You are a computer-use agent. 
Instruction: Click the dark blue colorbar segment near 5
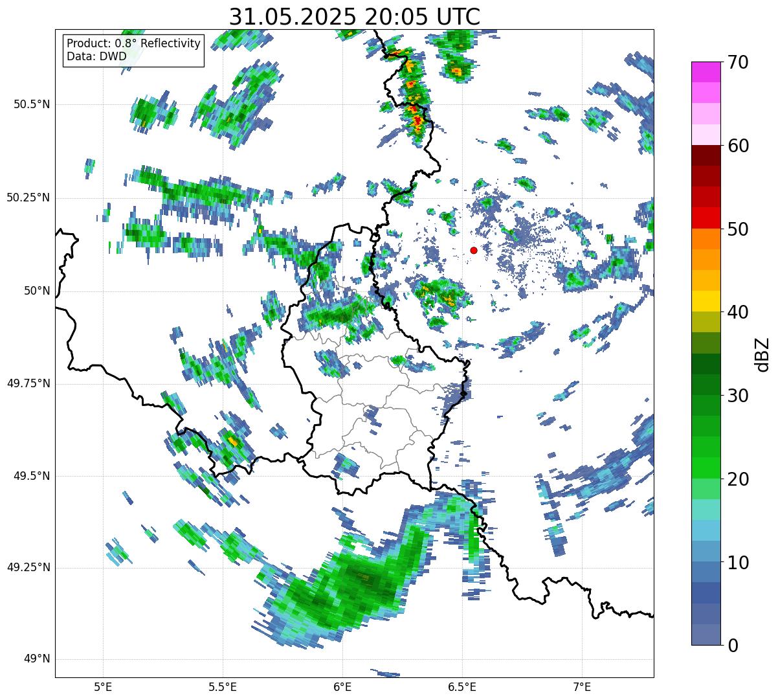click(706, 593)
